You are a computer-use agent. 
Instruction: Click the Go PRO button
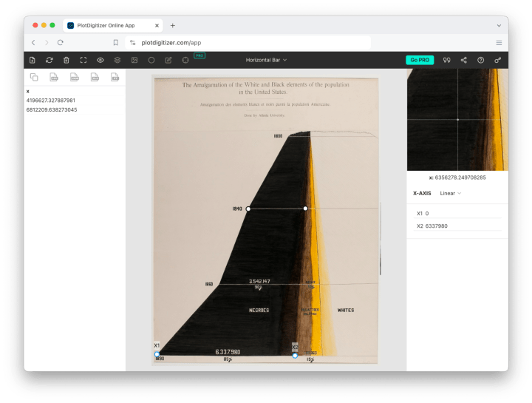point(420,60)
